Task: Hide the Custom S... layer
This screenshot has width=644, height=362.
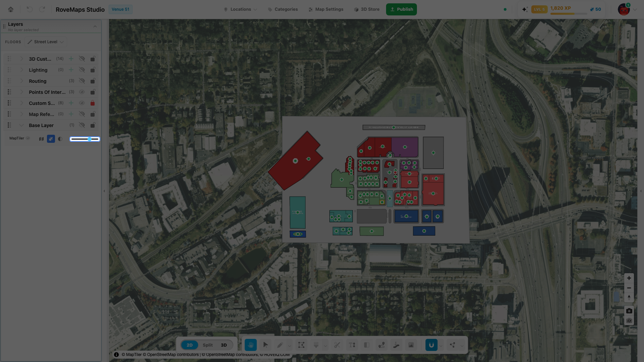Action: coord(82,103)
